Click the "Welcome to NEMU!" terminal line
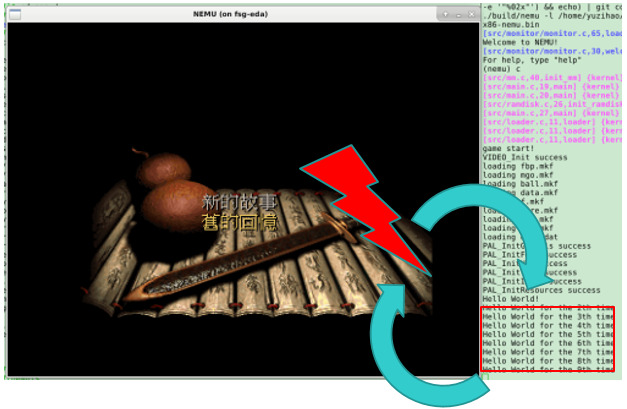The image size is (627, 409). 520,42
